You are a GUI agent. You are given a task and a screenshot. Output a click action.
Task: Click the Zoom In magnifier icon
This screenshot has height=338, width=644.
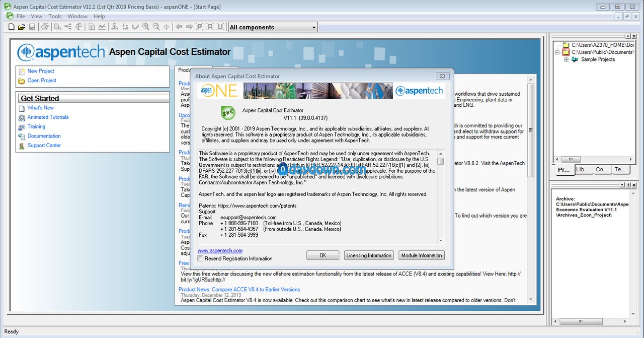[146, 27]
